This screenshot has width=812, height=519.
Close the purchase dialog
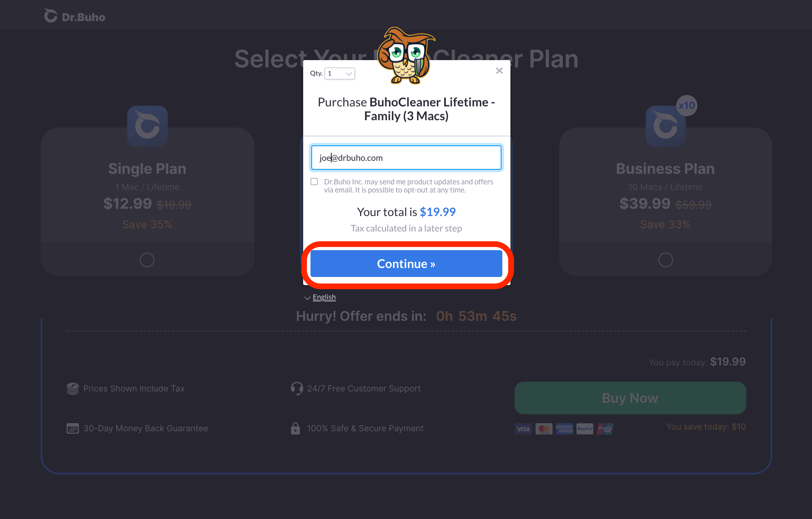[499, 71]
